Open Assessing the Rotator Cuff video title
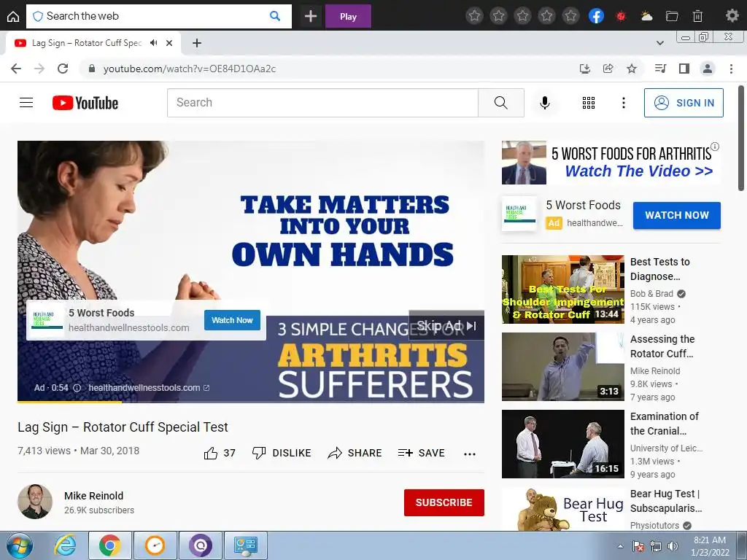Image resolution: width=747 pixels, height=560 pixels. [x=662, y=346]
